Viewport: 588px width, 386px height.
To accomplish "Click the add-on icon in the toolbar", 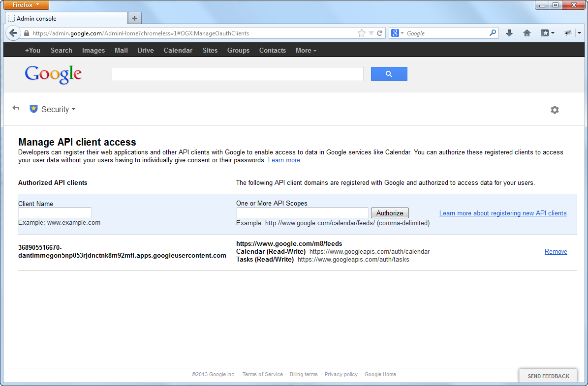I will click(568, 33).
